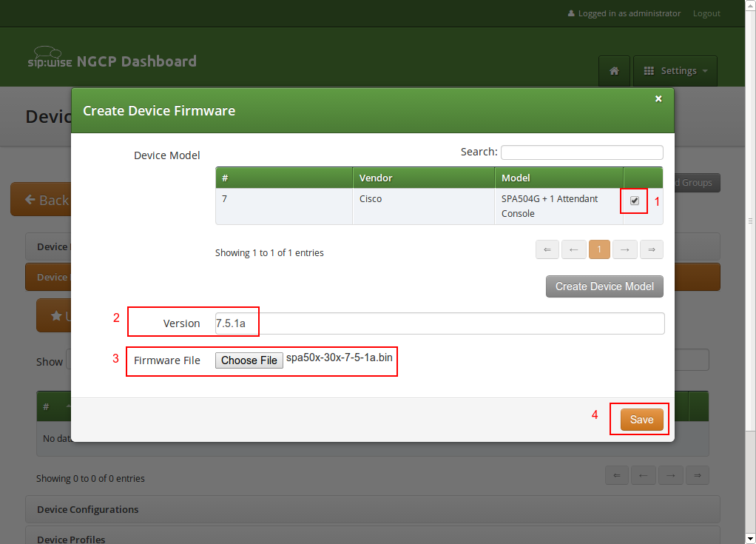
Task: Sort table by Model column
Action: click(558, 178)
